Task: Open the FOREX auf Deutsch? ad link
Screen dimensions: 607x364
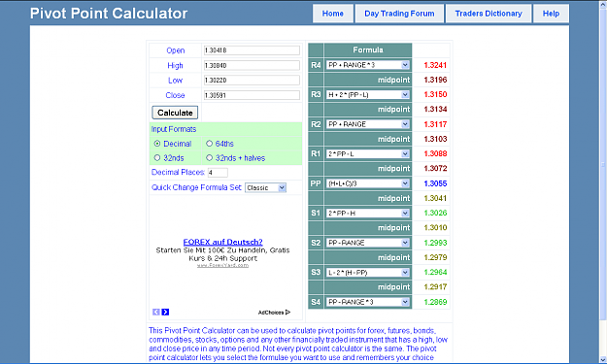Action: [223, 242]
